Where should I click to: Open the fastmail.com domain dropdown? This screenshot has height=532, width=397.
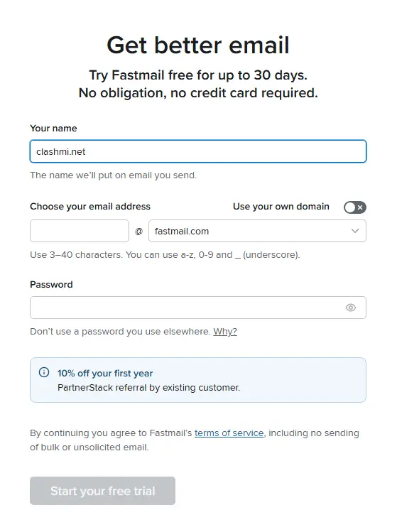point(257,231)
